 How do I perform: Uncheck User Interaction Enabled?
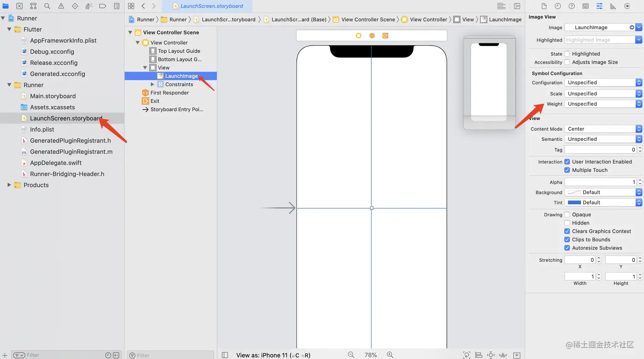tap(567, 162)
